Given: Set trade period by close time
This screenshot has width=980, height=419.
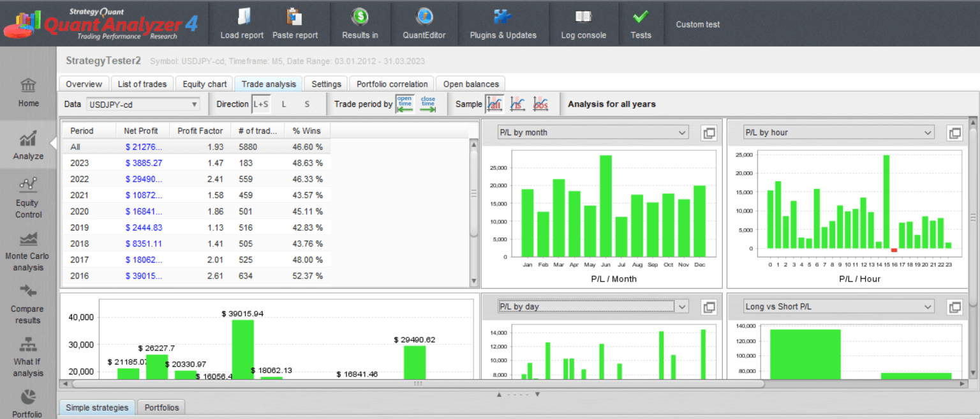Looking at the screenshot, I should point(427,103).
